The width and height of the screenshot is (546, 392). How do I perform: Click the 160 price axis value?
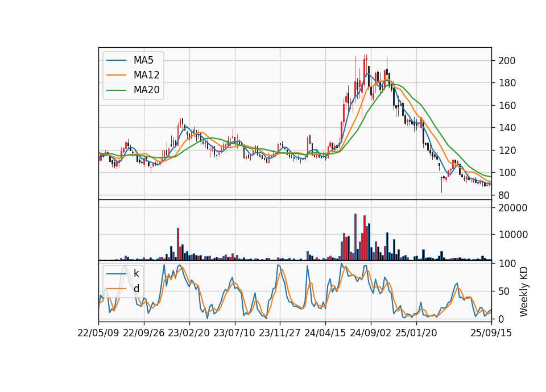tap(507, 106)
